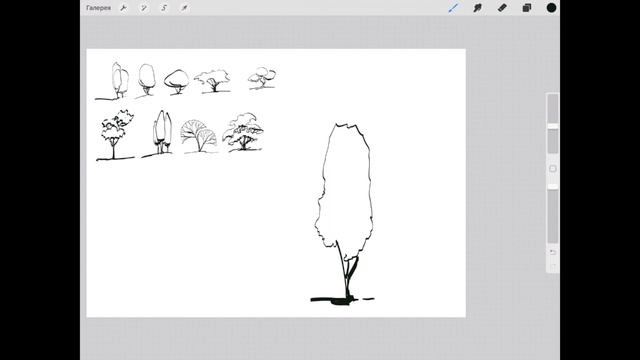Activate the Selection S-shaped tool

[x=164, y=8]
